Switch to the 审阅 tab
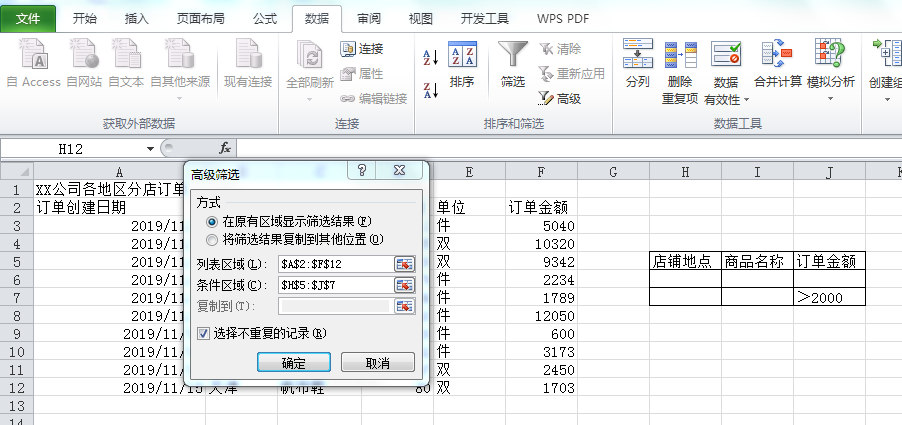The width and height of the screenshot is (902, 425). tap(369, 19)
